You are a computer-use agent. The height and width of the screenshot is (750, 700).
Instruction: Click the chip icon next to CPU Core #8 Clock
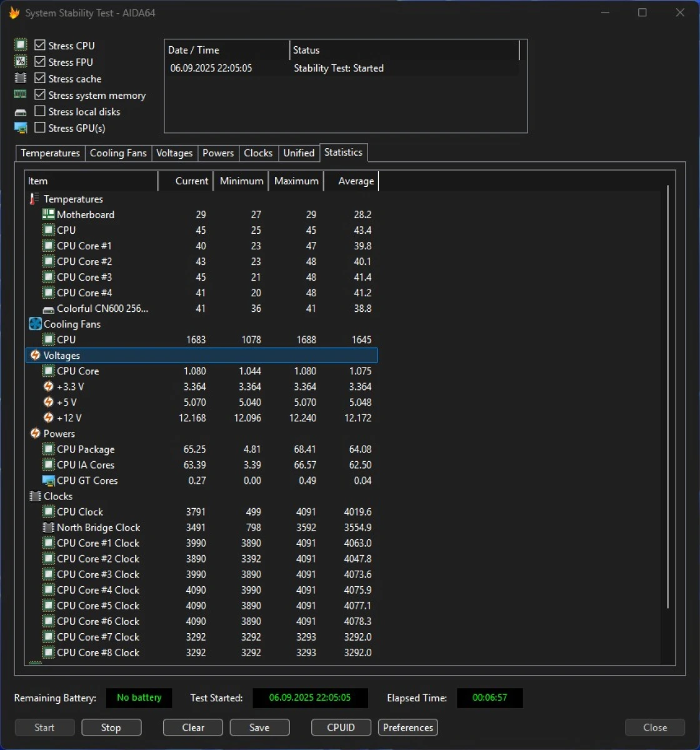48,652
